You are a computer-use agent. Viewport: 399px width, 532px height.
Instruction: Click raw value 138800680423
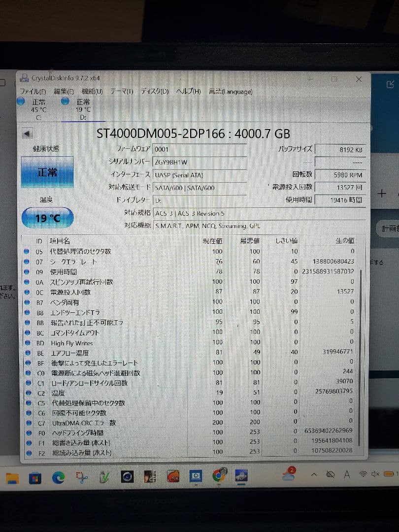tap(333, 261)
